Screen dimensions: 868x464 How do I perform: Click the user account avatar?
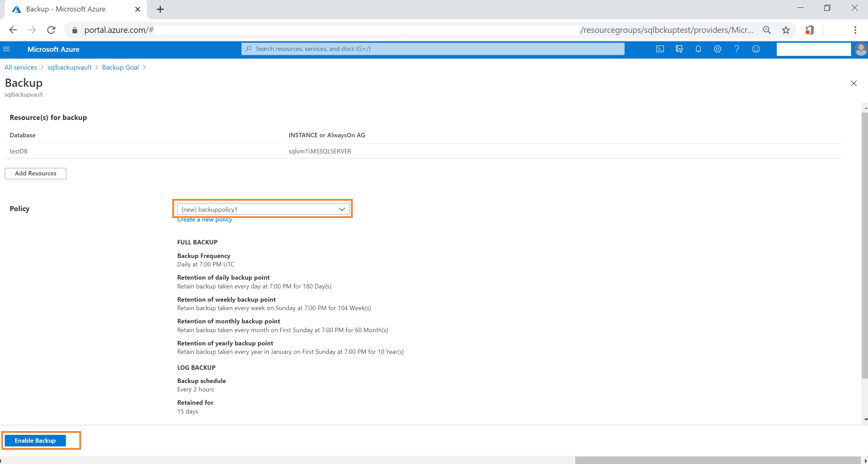[x=861, y=49]
